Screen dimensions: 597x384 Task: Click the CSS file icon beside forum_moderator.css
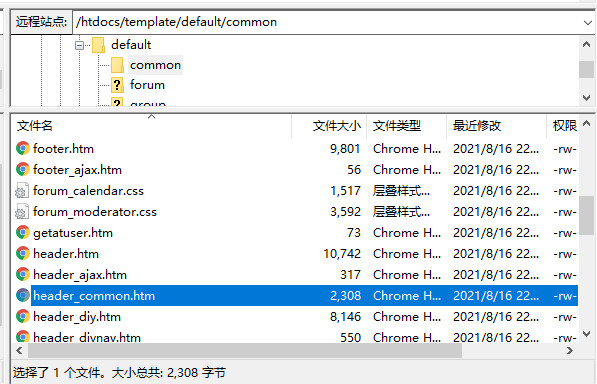[22, 212]
